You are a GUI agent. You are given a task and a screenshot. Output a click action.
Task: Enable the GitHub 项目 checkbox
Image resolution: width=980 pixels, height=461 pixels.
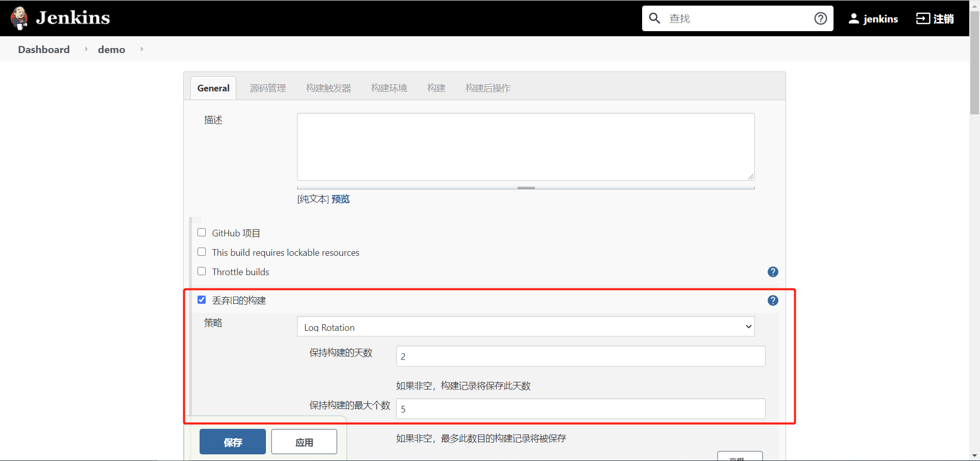(202, 232)
